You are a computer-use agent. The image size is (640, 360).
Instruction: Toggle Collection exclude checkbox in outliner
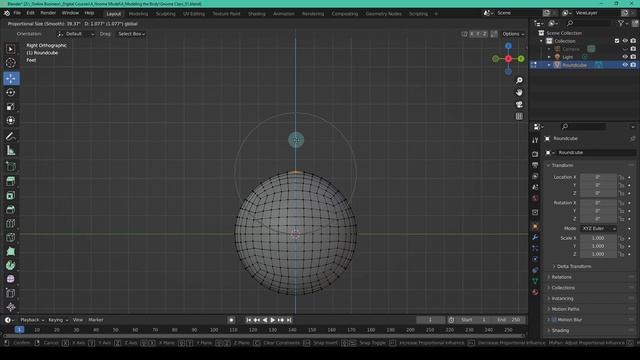617,41
